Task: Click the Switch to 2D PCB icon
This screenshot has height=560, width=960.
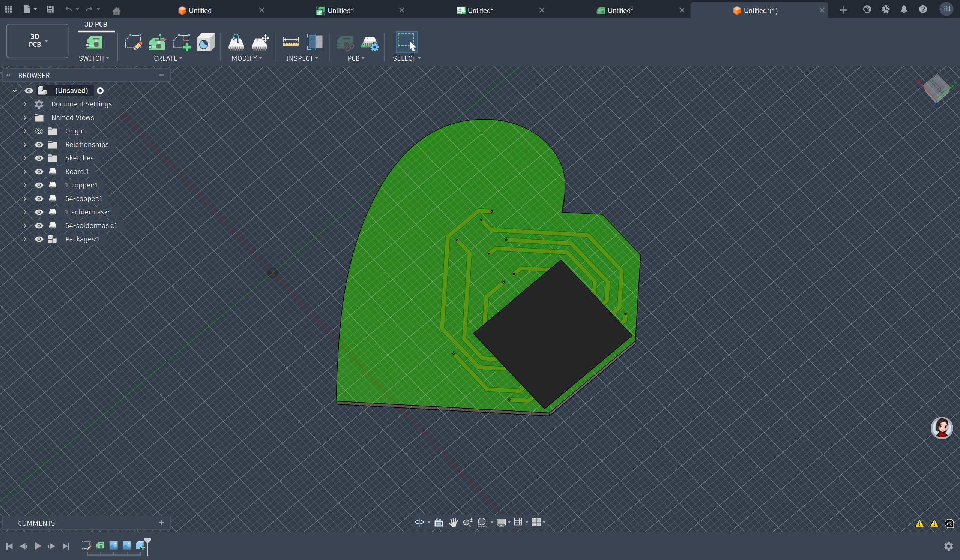Action: [x=94, y=42]
